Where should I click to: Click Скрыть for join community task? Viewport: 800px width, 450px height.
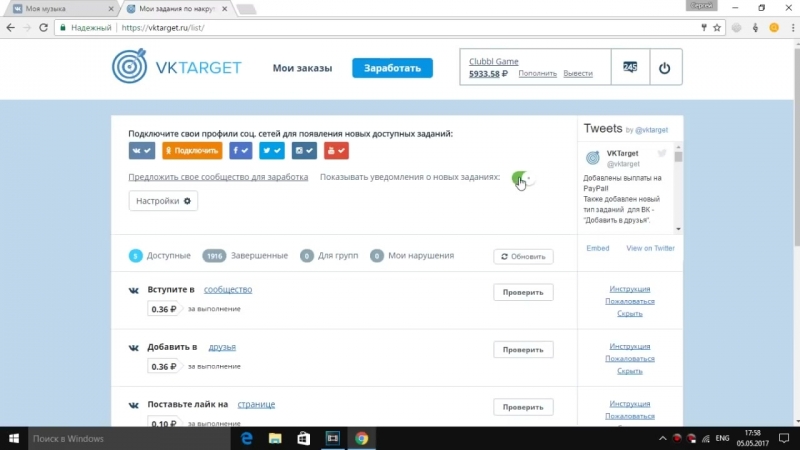[x=630, y=313]
